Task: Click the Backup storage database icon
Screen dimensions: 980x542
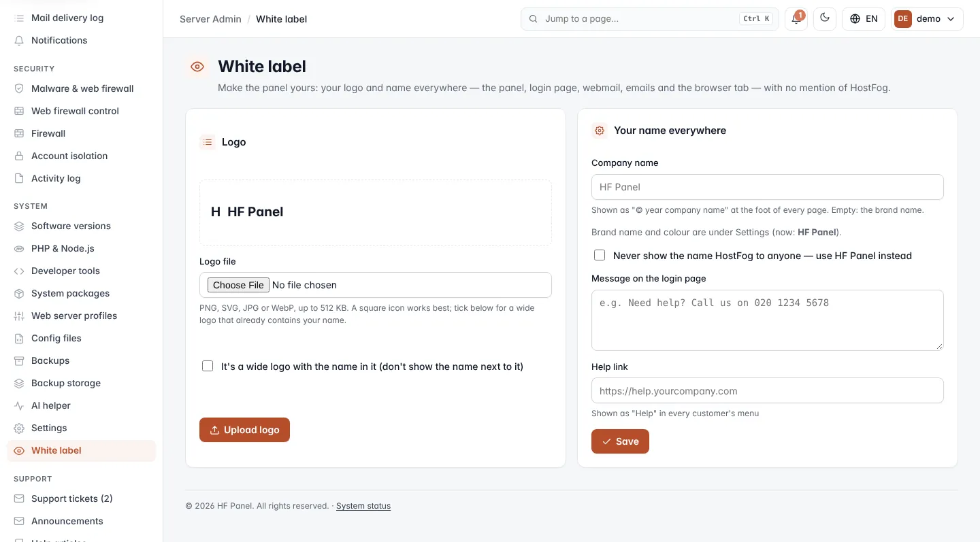Action: click(19, 383)
